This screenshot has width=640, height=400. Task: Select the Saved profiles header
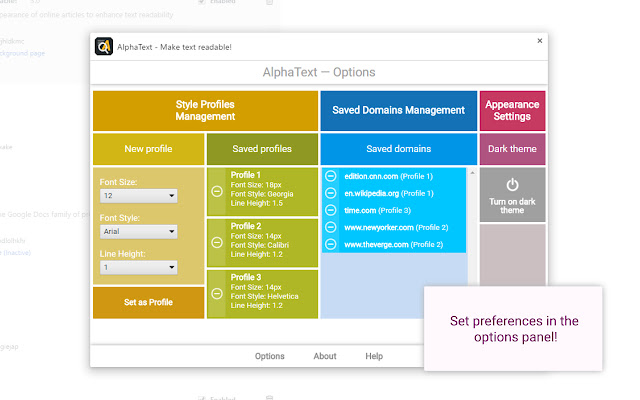pyautogui.click(x=262, y=149)
